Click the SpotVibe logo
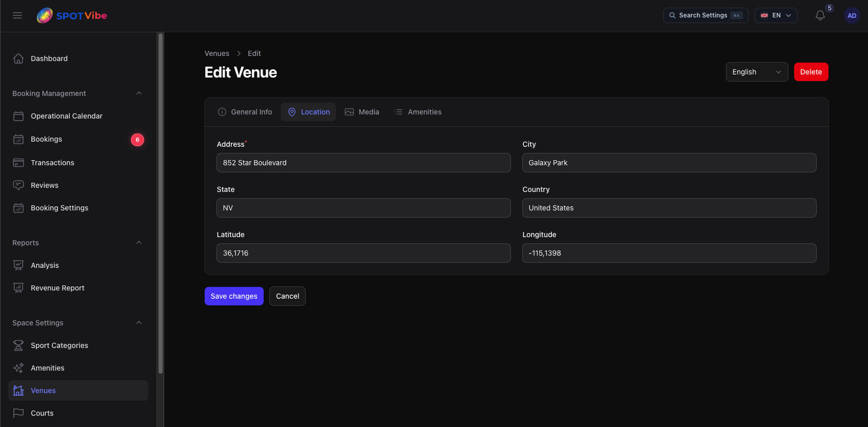Viewport: 868px width, 427px height. tap(72, 15)
